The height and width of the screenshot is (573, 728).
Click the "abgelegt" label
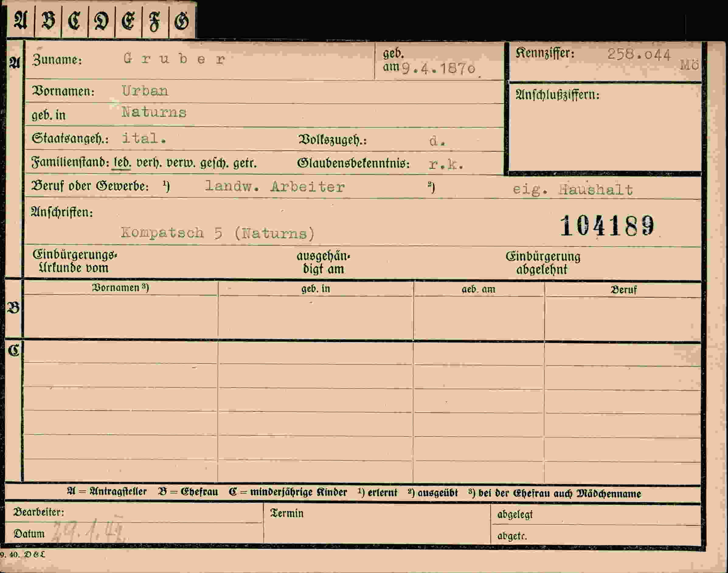pyautogui.click(x=515, y=514)
